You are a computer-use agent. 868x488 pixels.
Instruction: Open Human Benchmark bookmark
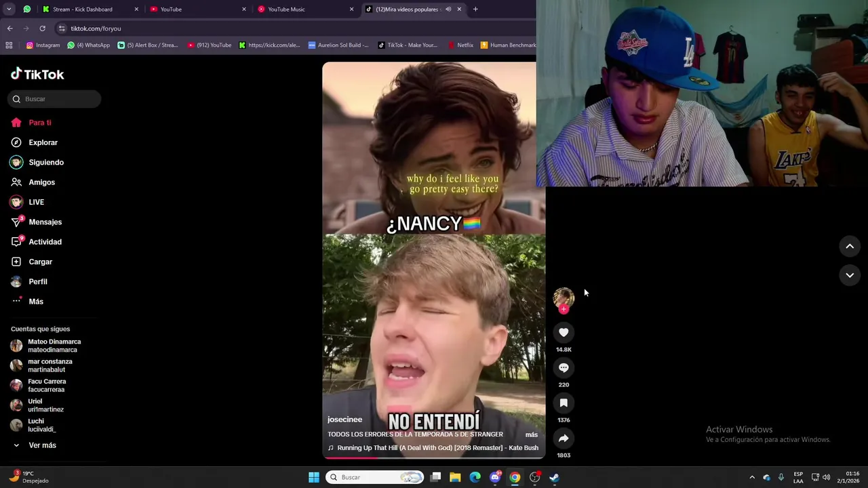[508, 45]
